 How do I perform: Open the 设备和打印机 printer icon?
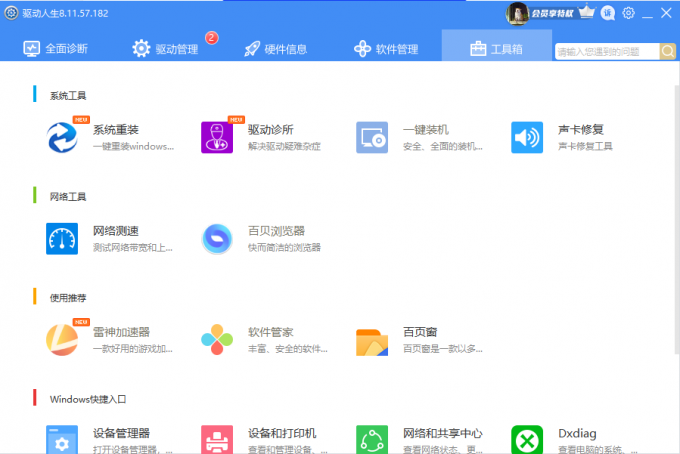click(217, 440)
